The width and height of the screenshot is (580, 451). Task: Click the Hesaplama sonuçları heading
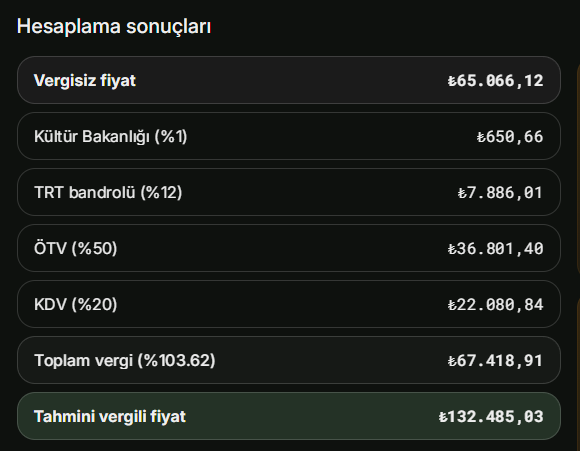click(x=114, y=27)
